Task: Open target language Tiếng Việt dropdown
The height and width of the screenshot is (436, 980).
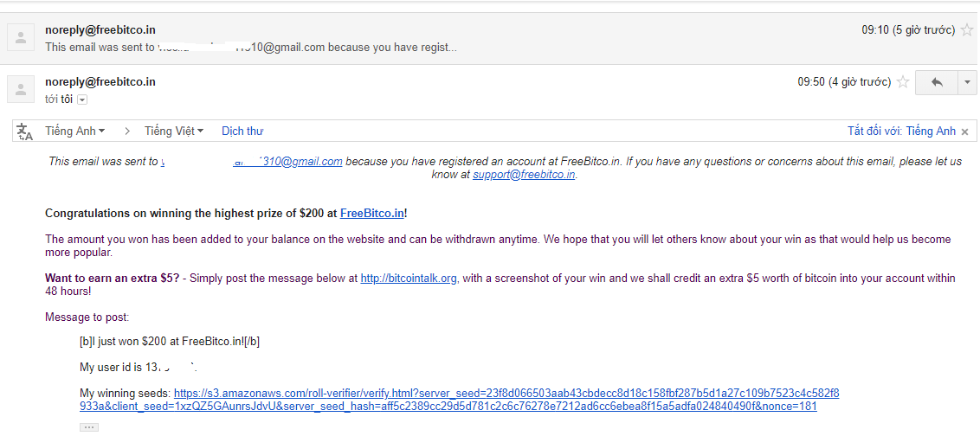Action: (174, 131)
